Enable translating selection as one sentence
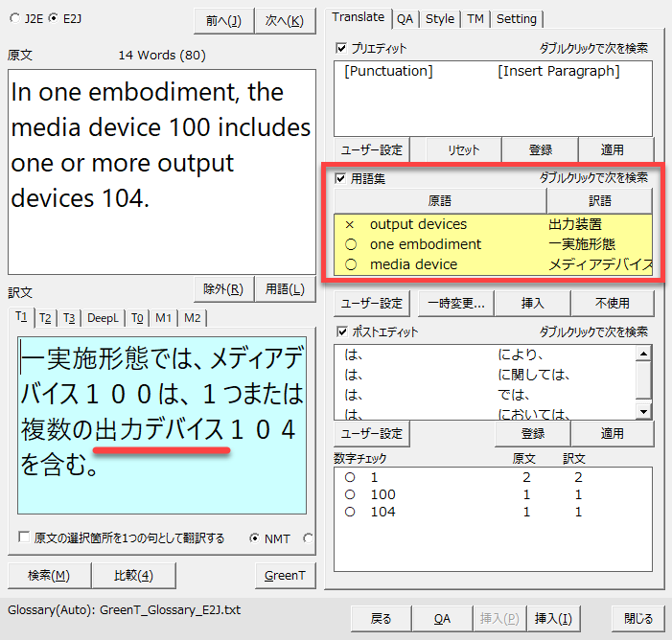 [24, 538]
